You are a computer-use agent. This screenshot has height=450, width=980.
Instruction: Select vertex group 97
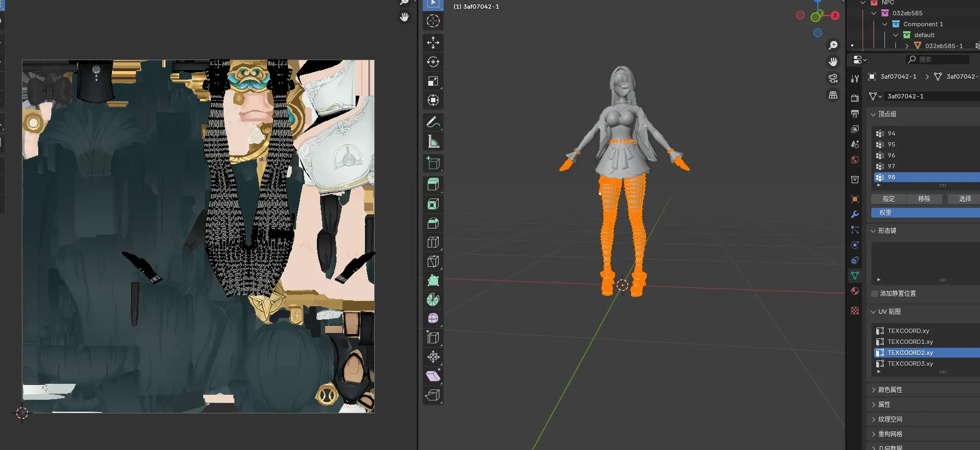pyautogui.click(x=927, y=166)
